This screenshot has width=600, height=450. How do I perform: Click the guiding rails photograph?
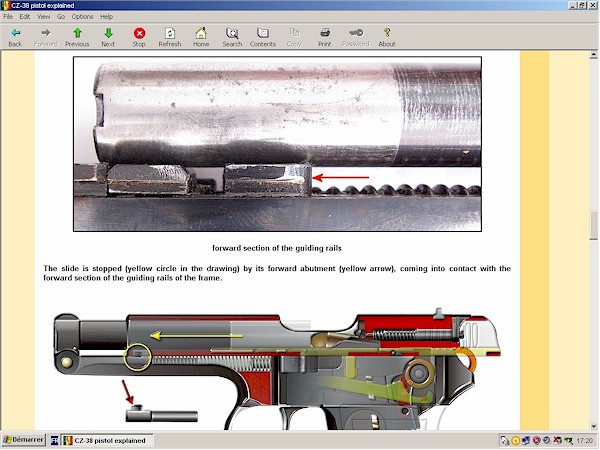pyautogui.click(x=277, y=144)
